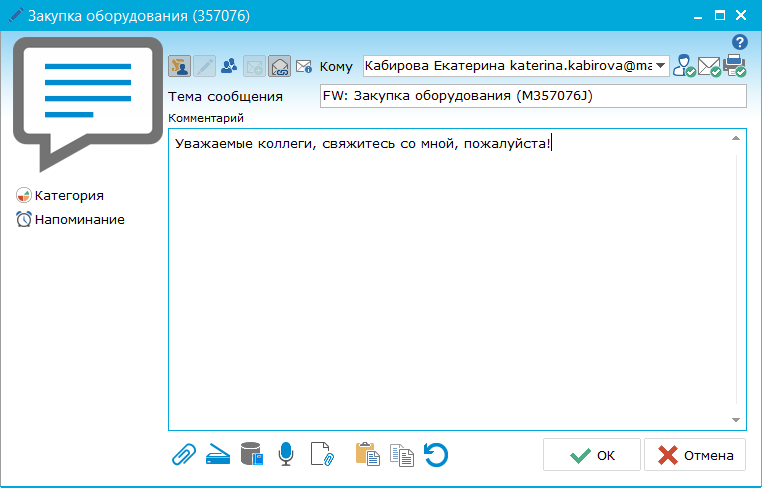Open help with the blue question mark
762x488 pixels.
click(740, 42)
